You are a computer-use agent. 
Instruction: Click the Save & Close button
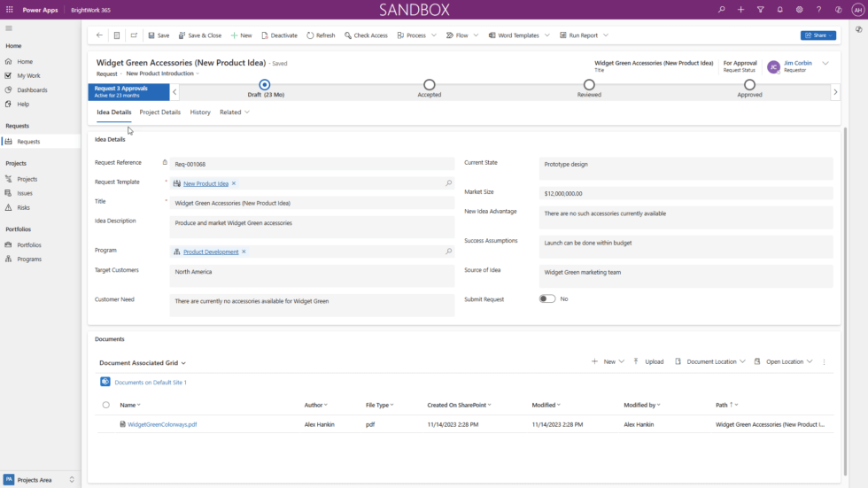point(200,35)
